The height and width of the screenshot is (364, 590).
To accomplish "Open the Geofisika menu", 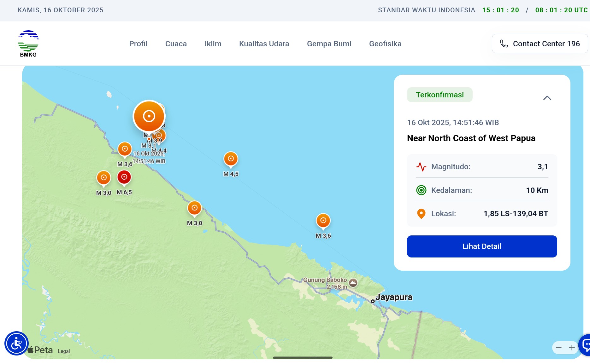I will [385, 44].
